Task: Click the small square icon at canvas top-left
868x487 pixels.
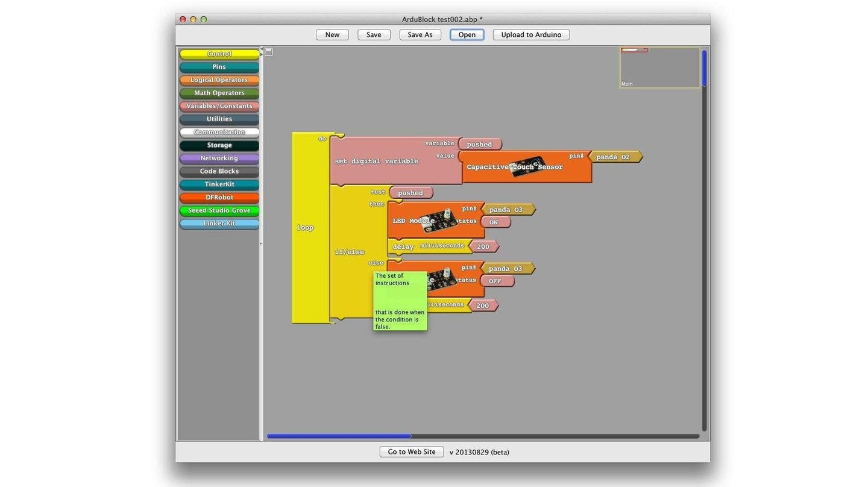Action: click(269, 52)
